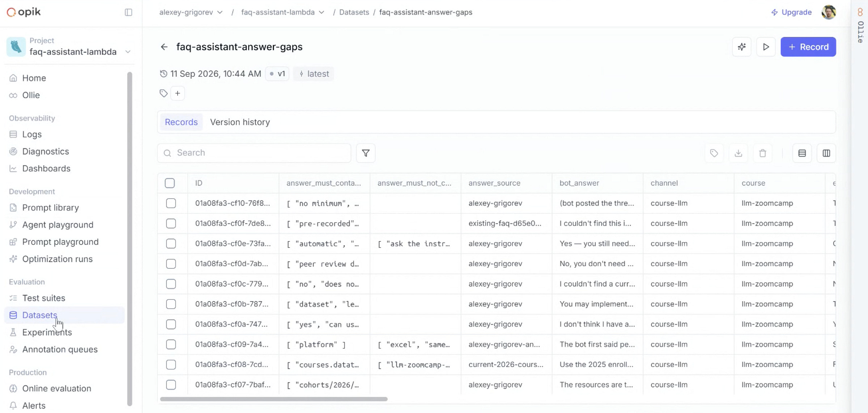Open the columns configuration icon

pyautogui.click(x=826, y=153)
